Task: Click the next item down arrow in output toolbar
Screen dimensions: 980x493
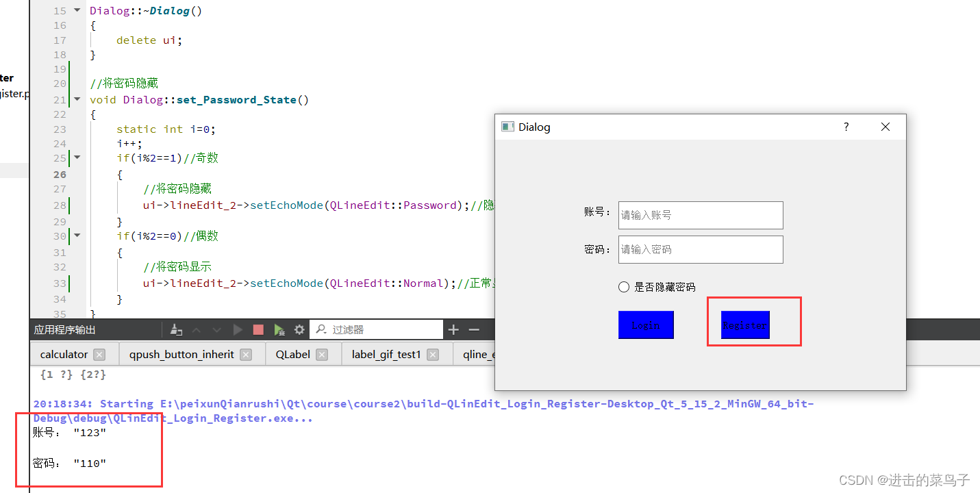Action: (x=216, y=329)
